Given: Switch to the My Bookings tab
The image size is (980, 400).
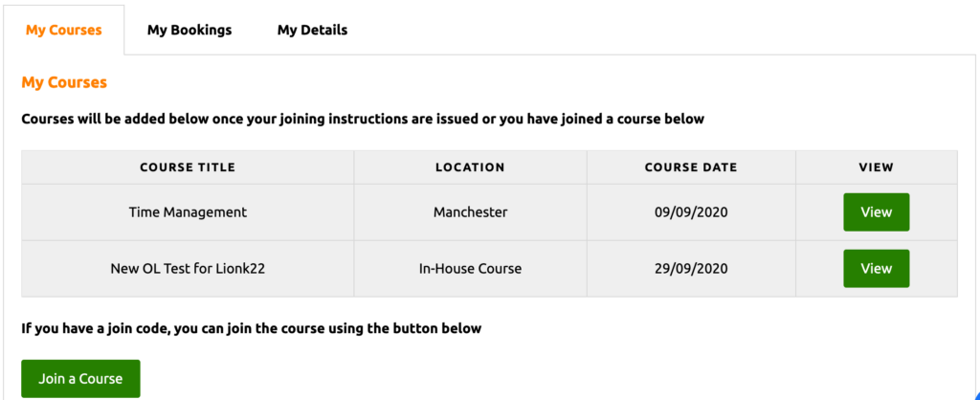Looking at the screenshot, I should [x=189, y=30].
